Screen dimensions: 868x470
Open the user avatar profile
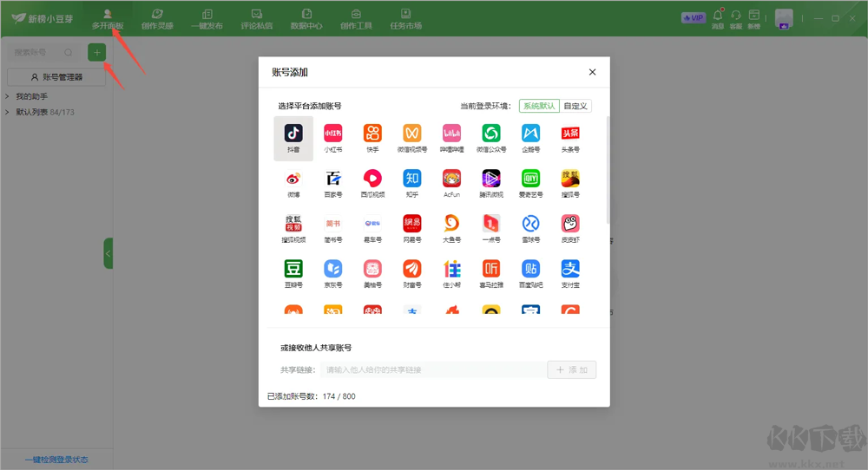tap(784, 18)
